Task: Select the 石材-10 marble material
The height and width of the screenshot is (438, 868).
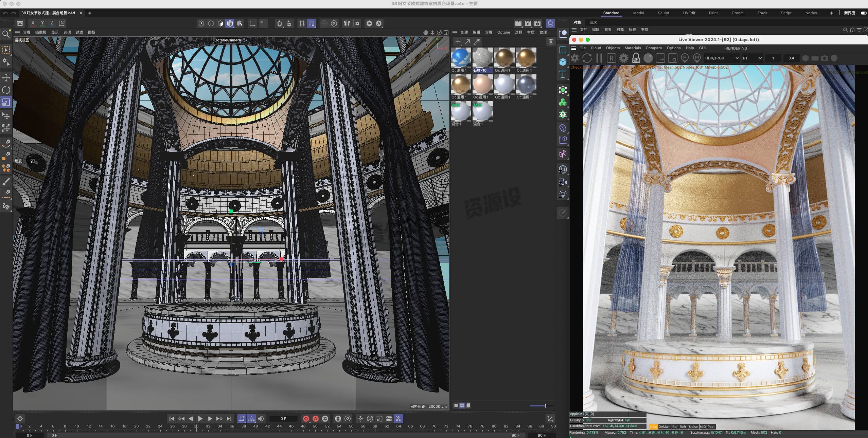Action: coord(482,60)
